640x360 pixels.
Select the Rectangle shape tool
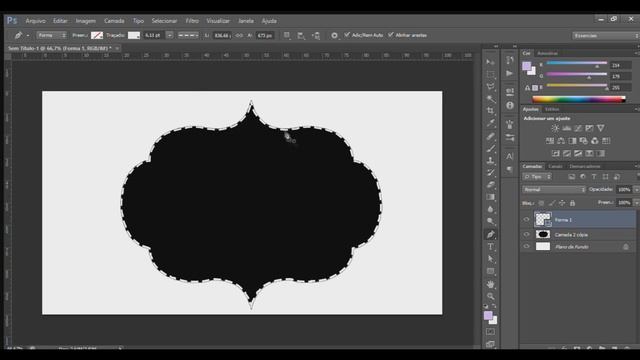[x=490, y=271]
